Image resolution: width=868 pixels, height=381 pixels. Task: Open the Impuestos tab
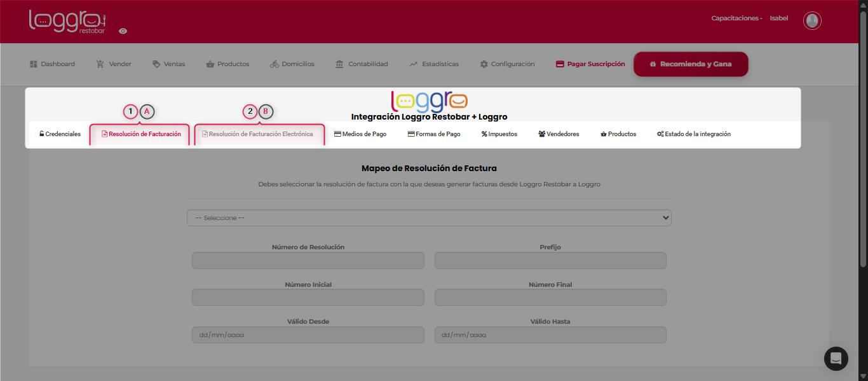pos(499,134)
